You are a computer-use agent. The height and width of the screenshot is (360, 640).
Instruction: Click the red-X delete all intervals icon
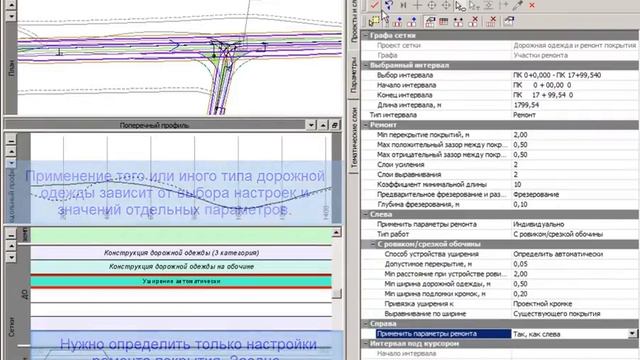click(491, 21)
